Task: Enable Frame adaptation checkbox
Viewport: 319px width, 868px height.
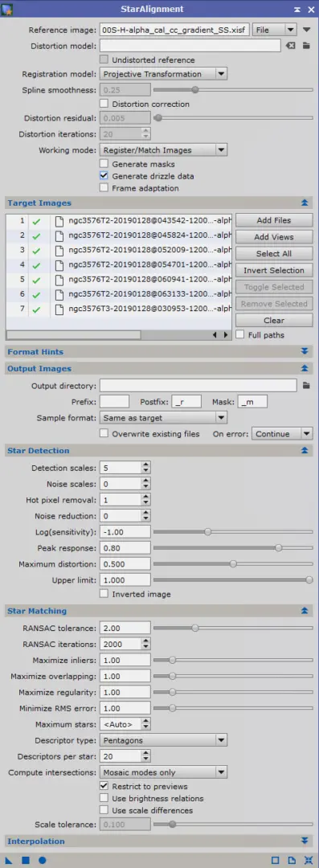Action: pos(104,188)
